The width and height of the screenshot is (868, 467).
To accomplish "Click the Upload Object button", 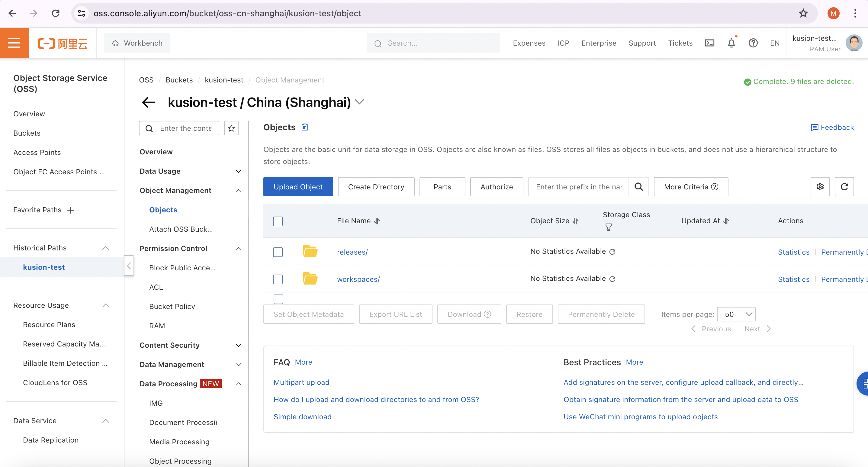I will (x=298, y=187).
